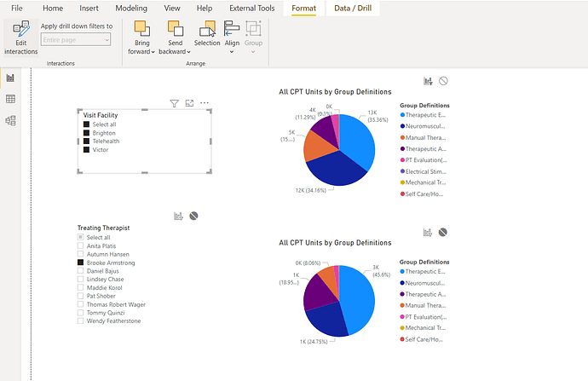This screenshot has height=381, width=588.
Task: Expand Group dropdown chevron
Action: pos(253,52)
